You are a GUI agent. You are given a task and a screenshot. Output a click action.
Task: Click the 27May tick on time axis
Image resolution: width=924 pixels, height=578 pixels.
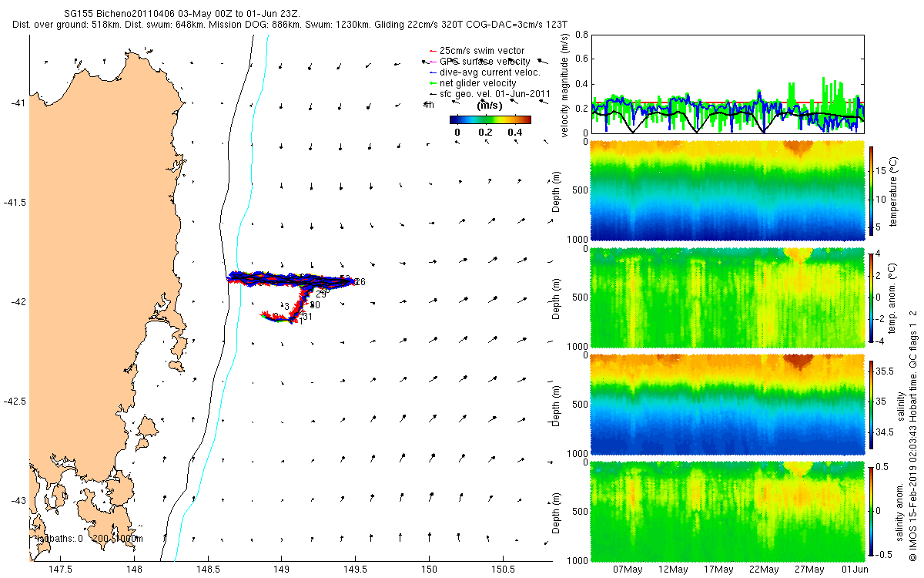pos(808,570)
